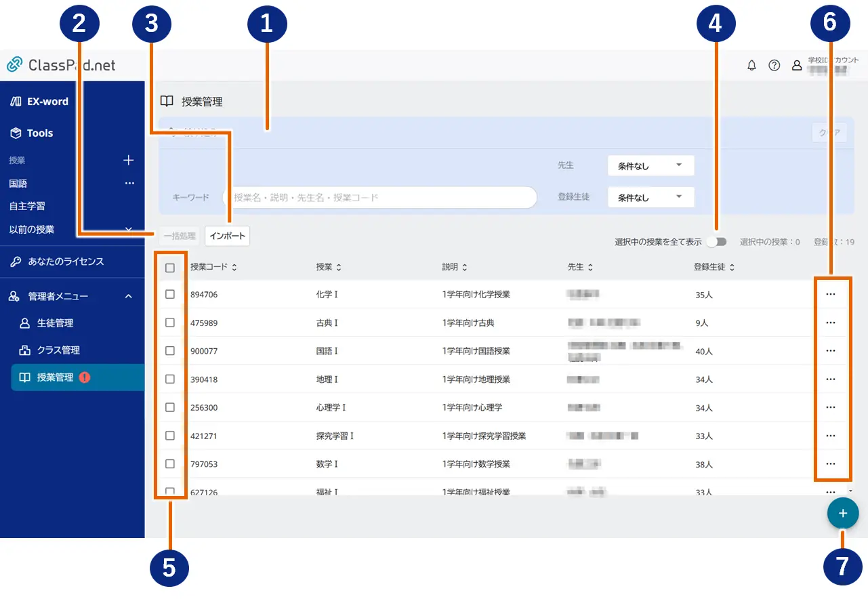
Task: Open the account icon in the header
Action: tap(797, 66)
